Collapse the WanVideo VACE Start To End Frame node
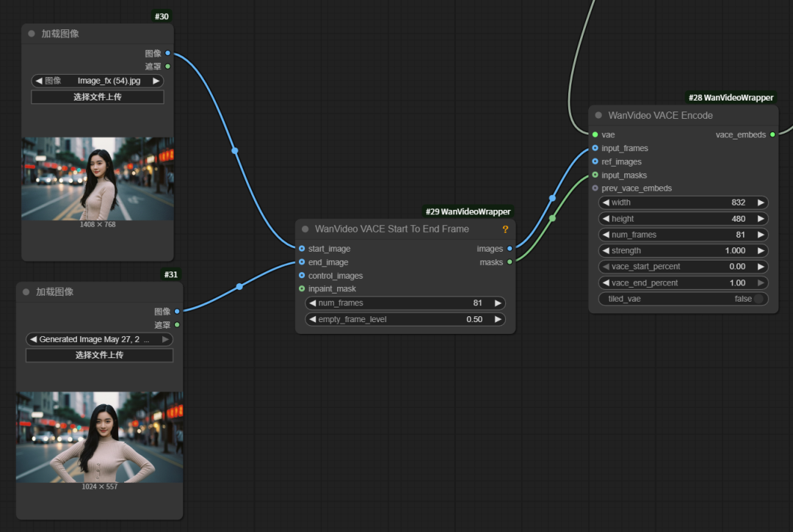The image size is (793, 532). click(305, 229)
